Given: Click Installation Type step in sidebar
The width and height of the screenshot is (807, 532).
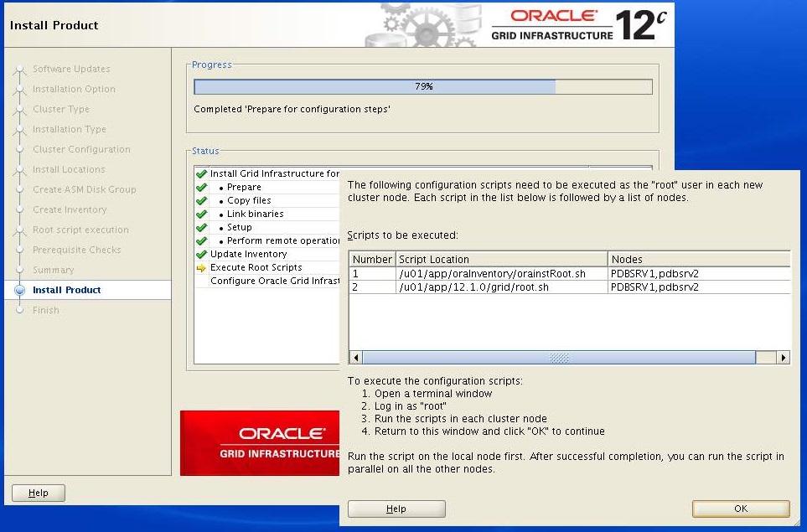Looking at the screenshot, I should [x=69, y=129].
